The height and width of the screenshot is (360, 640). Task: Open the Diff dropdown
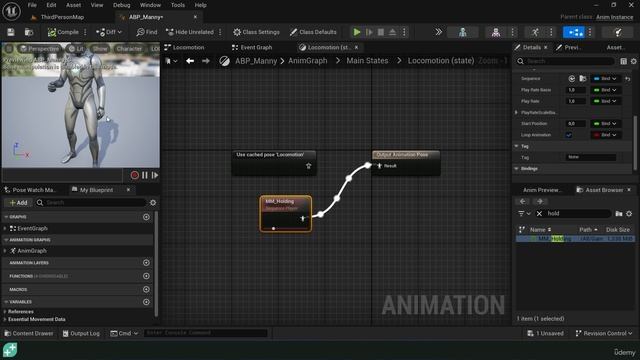[x=109, y=32]
